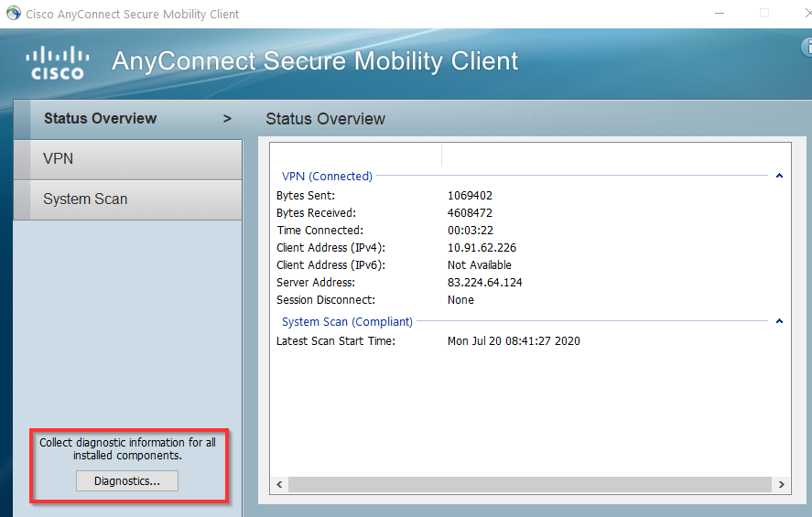
Task: Select the Time Connected value 00:03:22
Action: tap(471, 231)
